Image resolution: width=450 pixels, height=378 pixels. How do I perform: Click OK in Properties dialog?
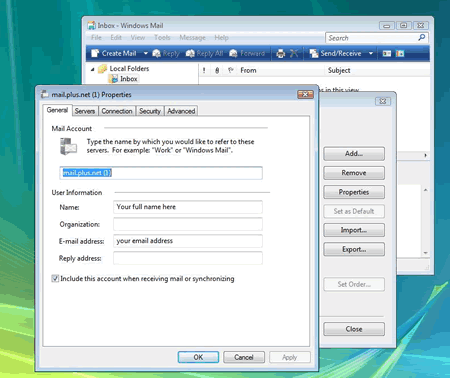198,357
